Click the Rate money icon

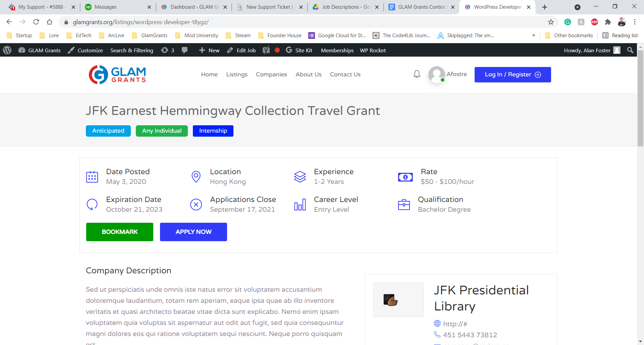pos(405,177)
